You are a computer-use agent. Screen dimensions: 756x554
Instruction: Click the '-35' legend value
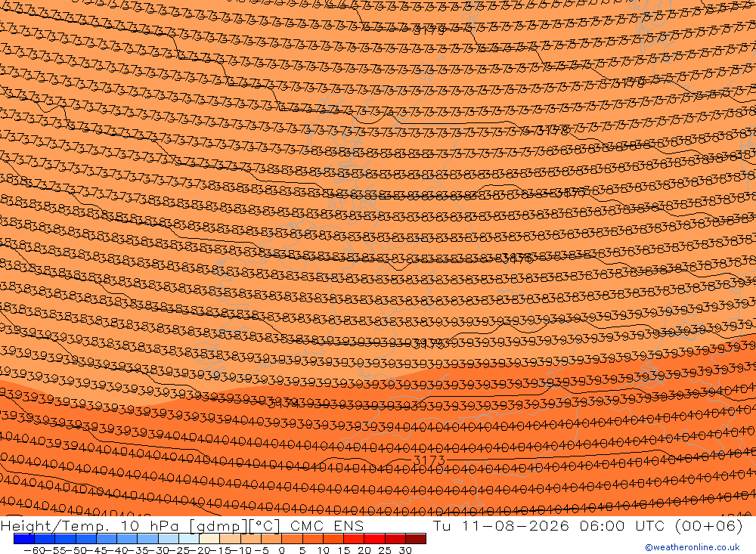138,549
